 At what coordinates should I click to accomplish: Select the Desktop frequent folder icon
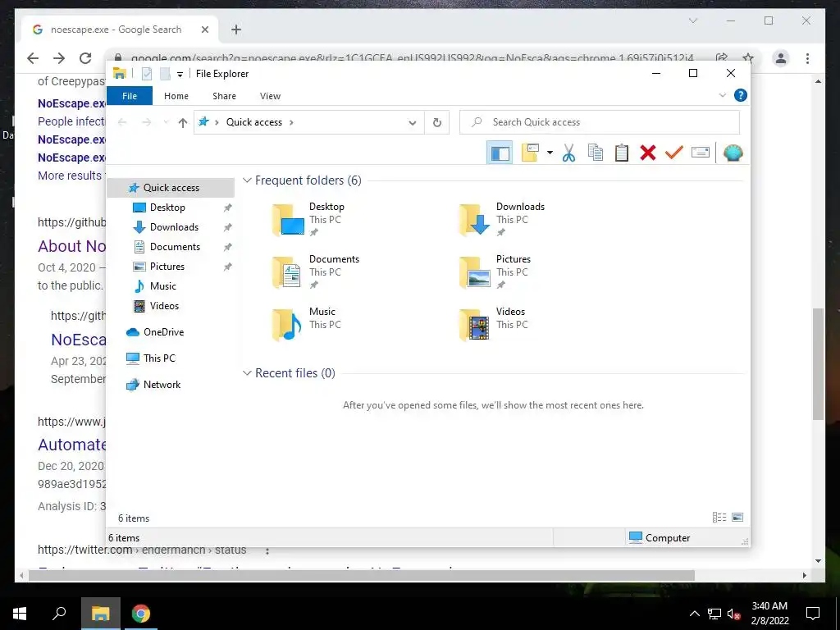tap(288, 220)
